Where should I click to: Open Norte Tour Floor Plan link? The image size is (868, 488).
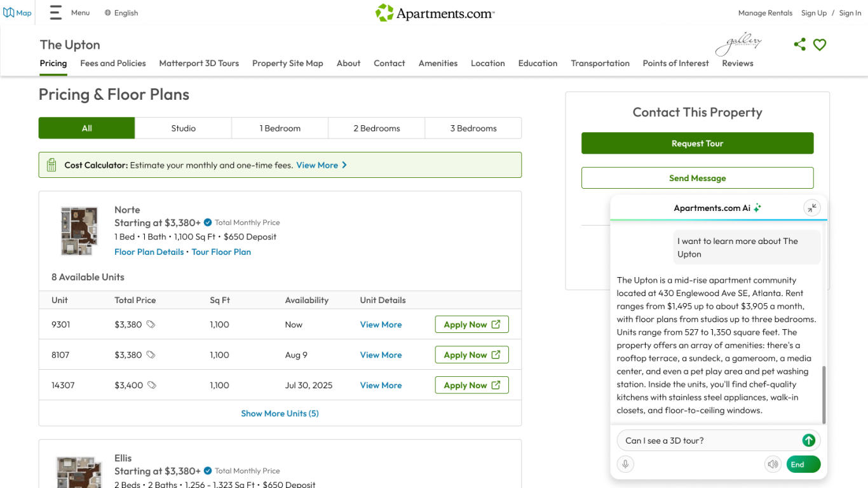pos(221,252)
